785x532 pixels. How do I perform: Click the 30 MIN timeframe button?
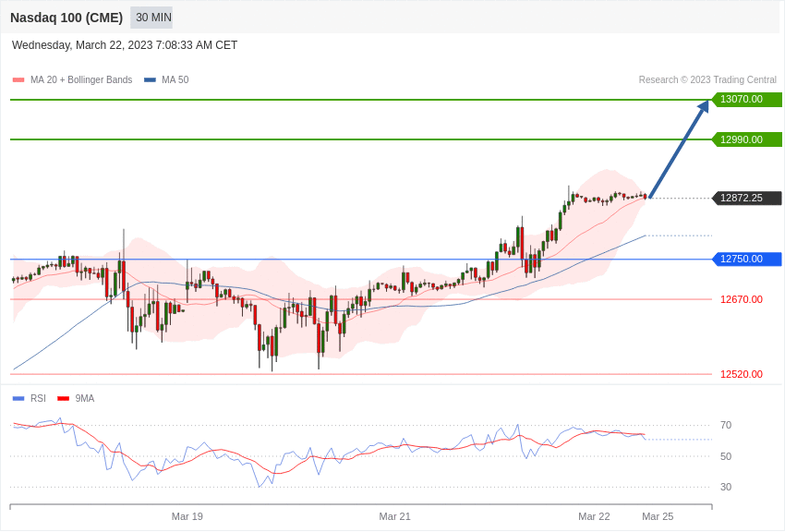tap(151, 18)
